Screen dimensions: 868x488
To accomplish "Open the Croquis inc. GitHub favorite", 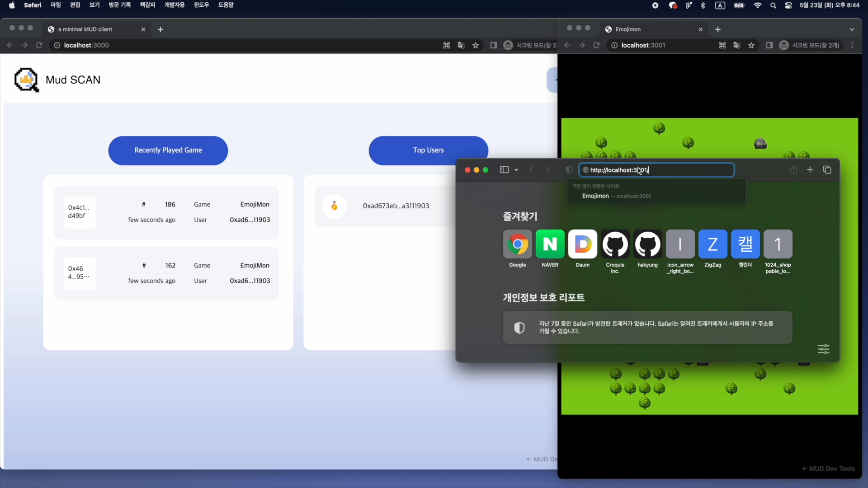I will 615,244.
